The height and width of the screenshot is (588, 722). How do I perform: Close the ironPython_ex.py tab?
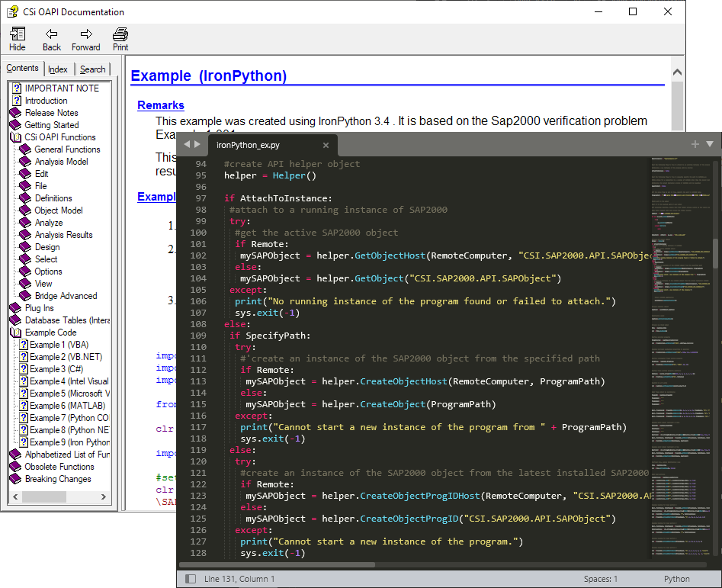coord(326,145)
